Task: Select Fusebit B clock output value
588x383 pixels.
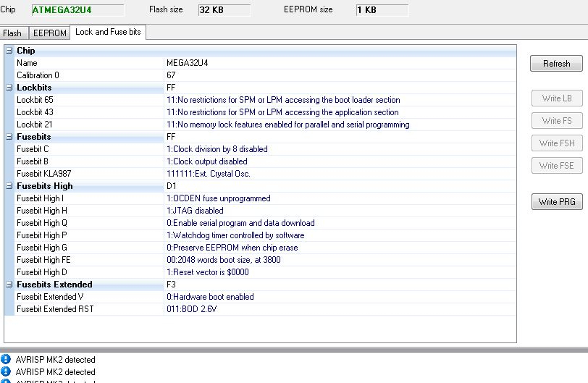Action: tap(340, 161)
